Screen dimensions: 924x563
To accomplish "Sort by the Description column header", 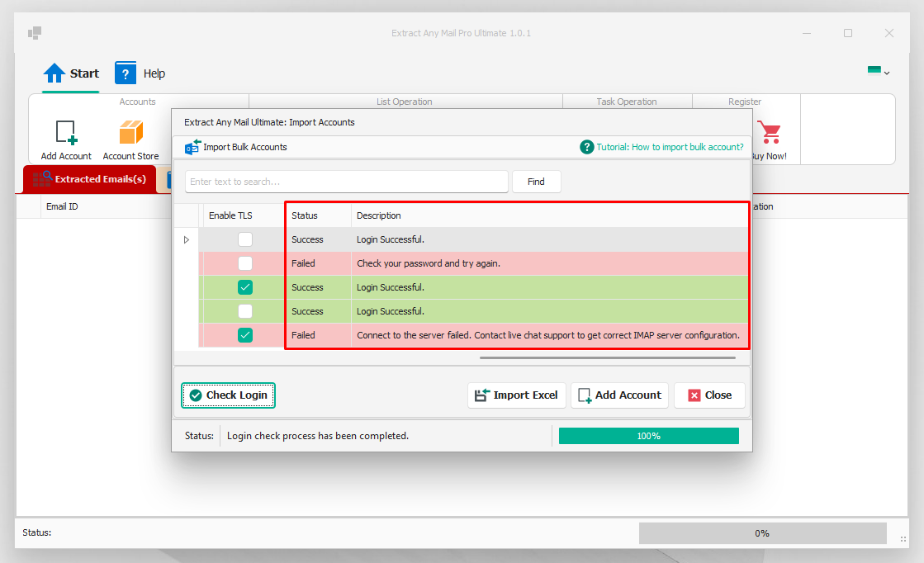I will point(550,215).
